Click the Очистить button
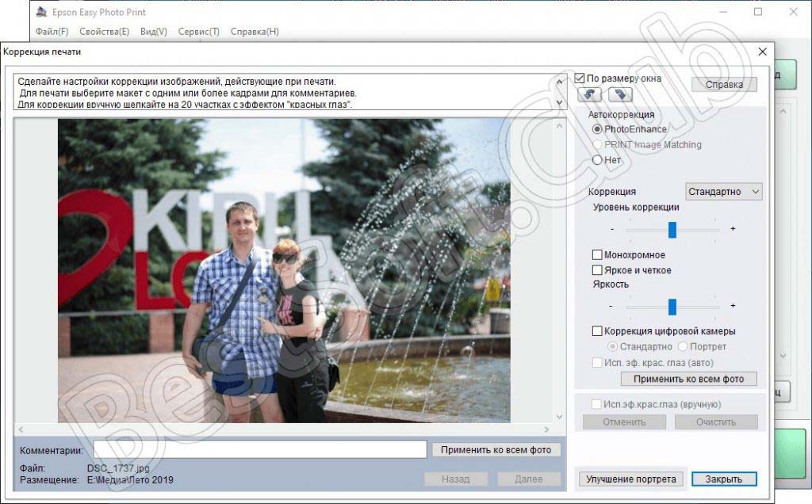 (x=716, y=422)
